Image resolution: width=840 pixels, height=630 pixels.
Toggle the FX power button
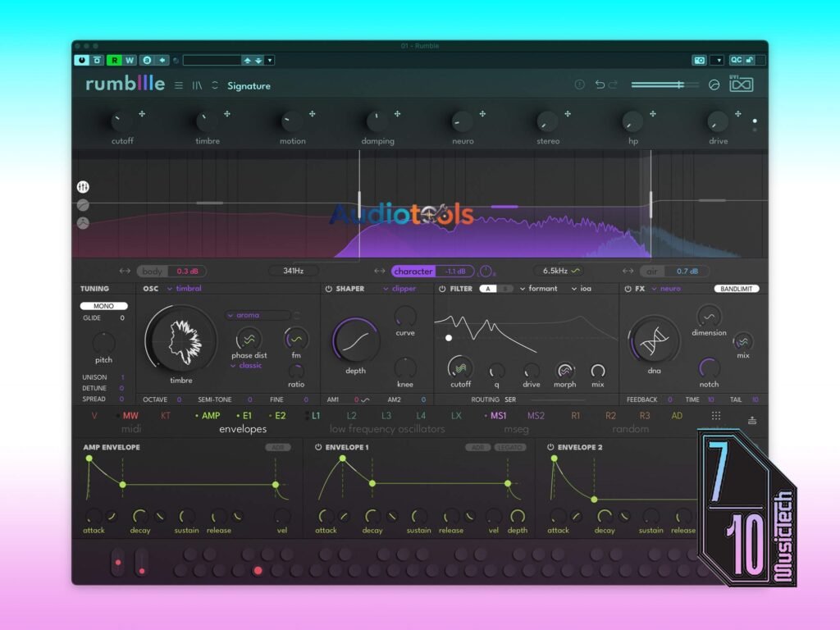tap(628, 289)
